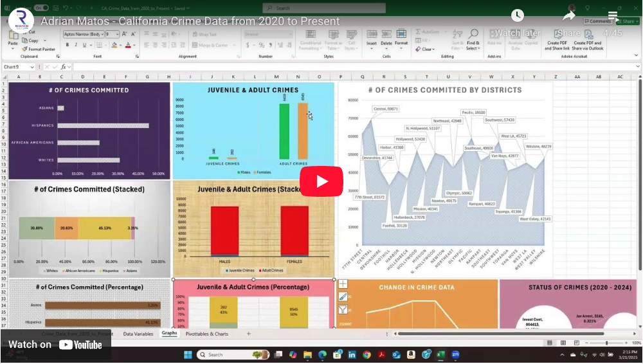Toggle Italic formatting
Image resolution: width=643 pixels, height=364 pixels.
click(76, 45)
